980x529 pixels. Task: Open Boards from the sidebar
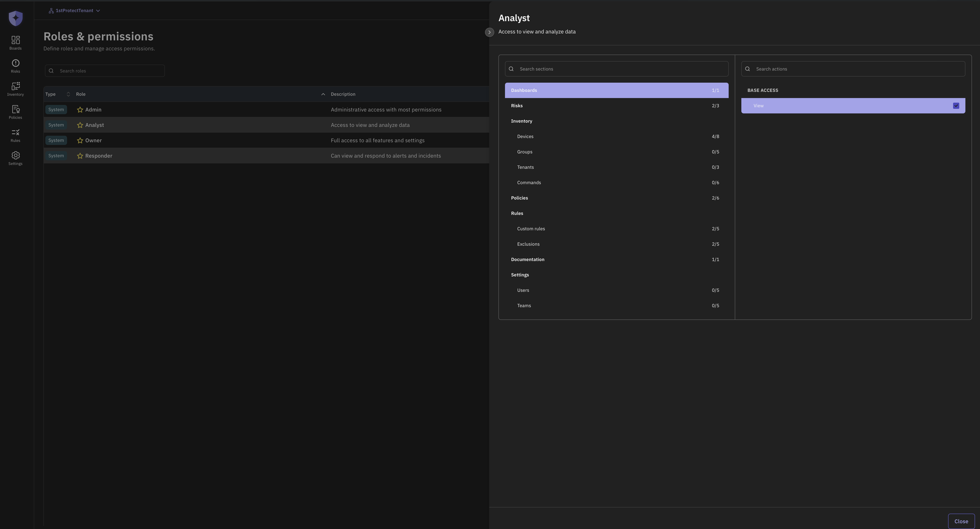16,43
